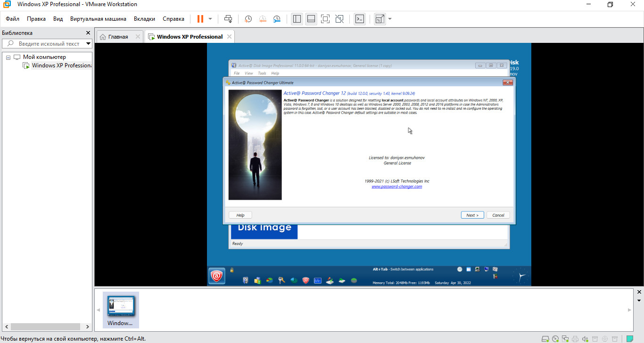Select Windows XP Professional in library tree

[61, 65]
